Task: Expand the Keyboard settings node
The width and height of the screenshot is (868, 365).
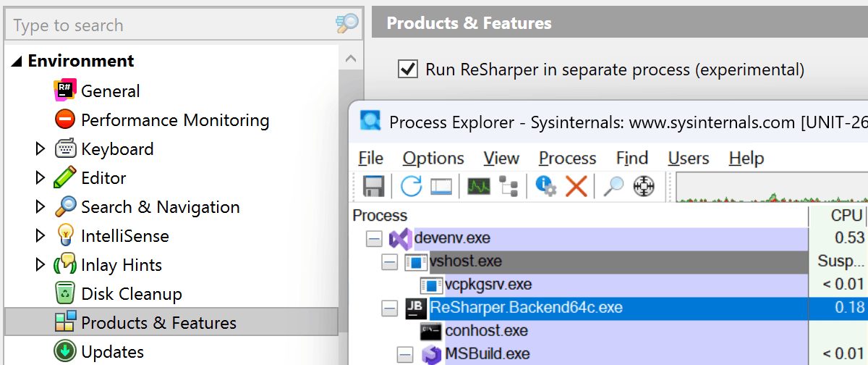Action: (x=41, y=149)
